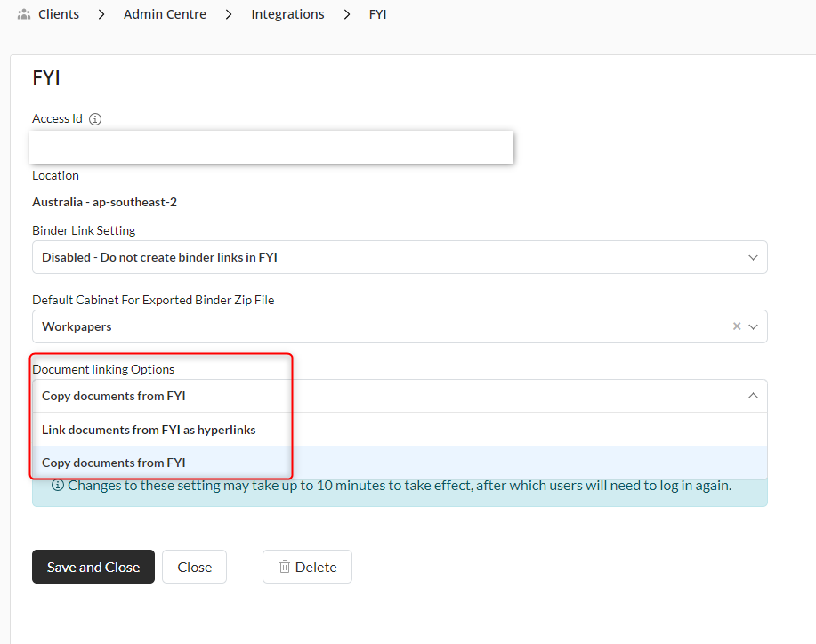Image resolution: width=816 pixels, height=644 pixels.
Task: Click the Access Id info icon
Action: tap(95, 119)
